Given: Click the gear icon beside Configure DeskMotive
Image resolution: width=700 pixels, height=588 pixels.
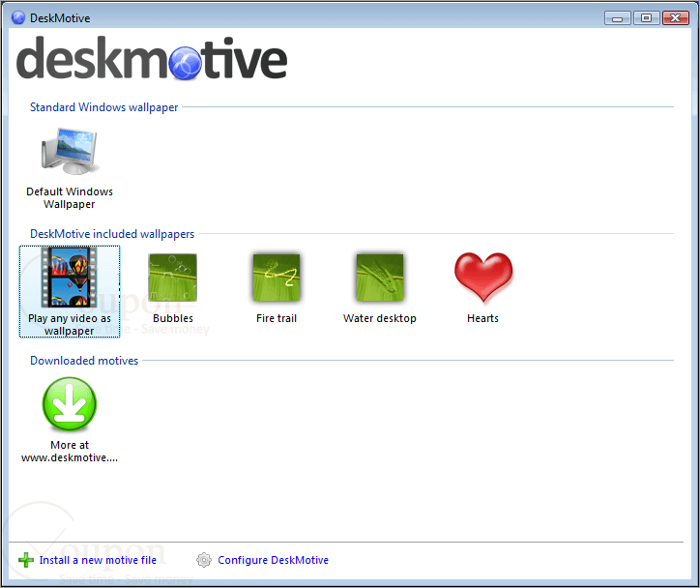Looking at the screenshot, I should tap(204, 560).
